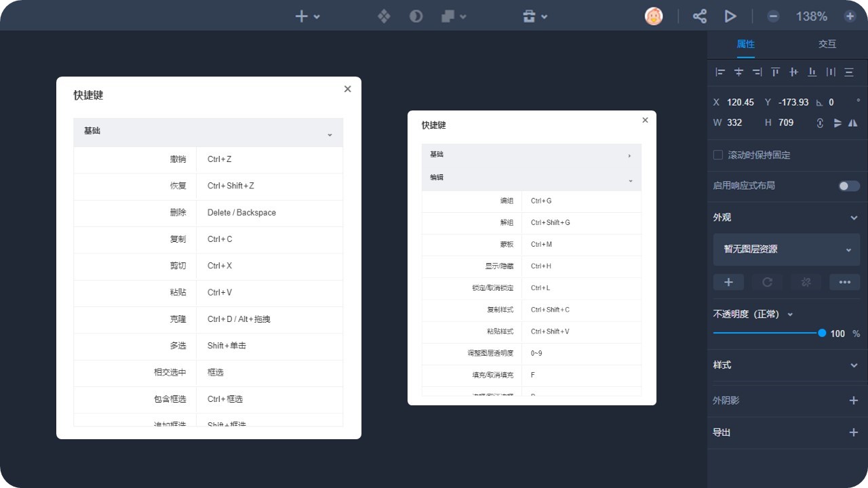Screen dimensions: 868x488
Task: Zoom out with the minus icon
Action: click(773, 16)
